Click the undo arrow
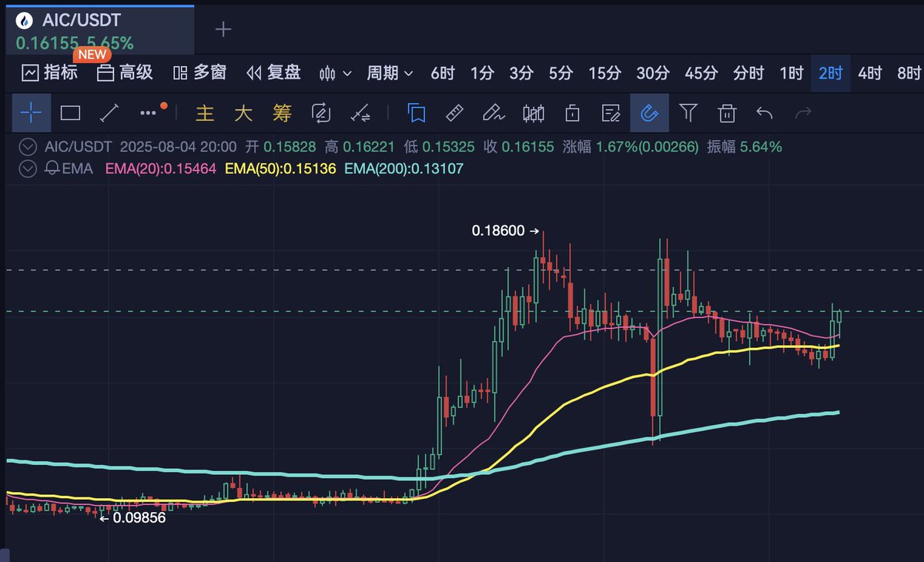The image size is (924, 562). [765, 113]
